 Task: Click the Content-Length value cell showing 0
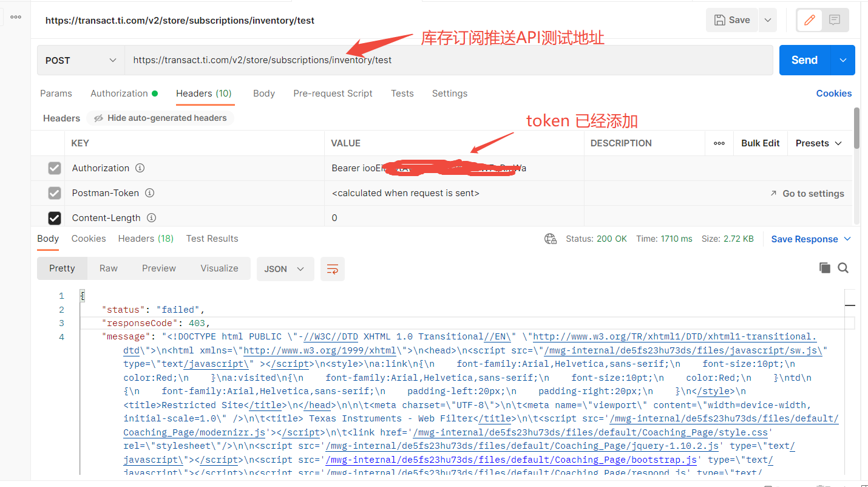point(454,218)
